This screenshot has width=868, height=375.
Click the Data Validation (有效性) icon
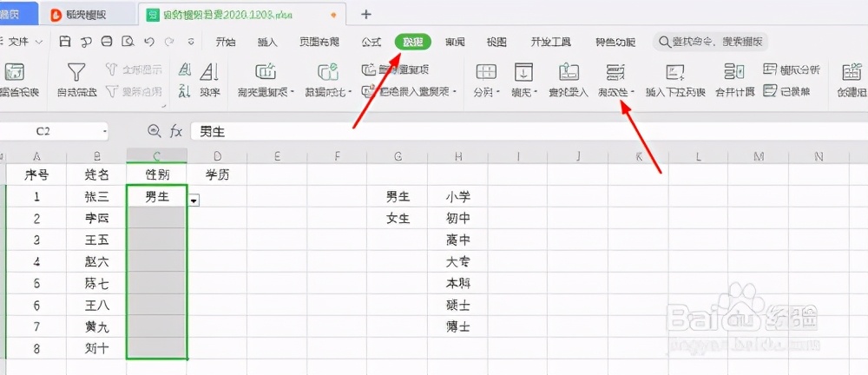click(615, 72)
